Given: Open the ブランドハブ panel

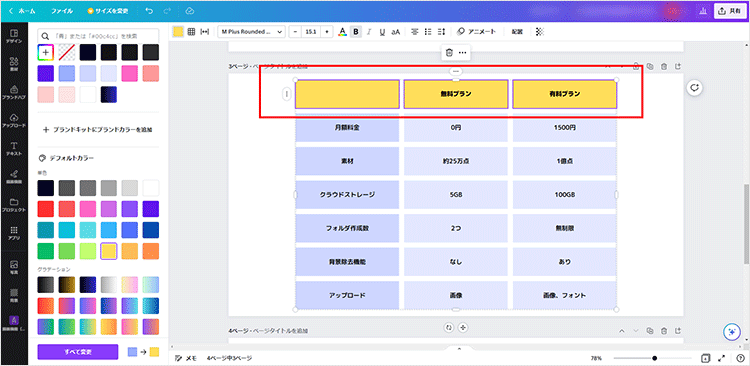Looking at the screenshot, I should (13, 92).
